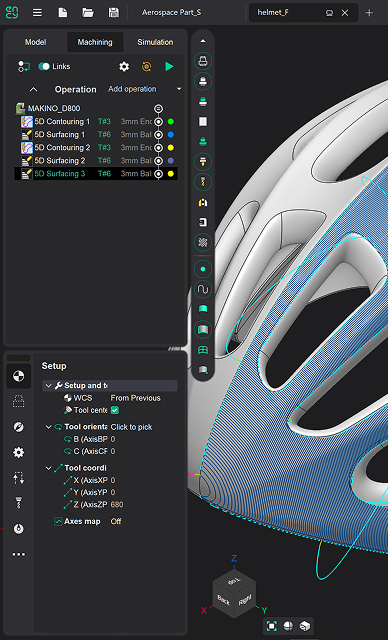The width and height of the screenshot is (388, 640).
Task: Click the yellow fixture icon in toolbar
Action: pos(203,202)
